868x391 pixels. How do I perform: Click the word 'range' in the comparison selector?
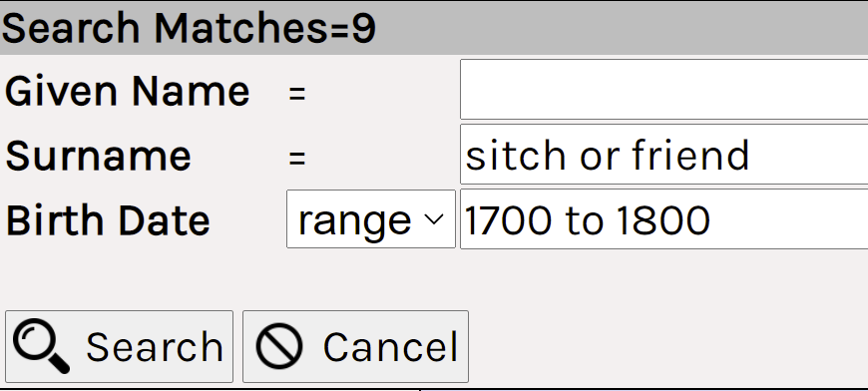354,222
